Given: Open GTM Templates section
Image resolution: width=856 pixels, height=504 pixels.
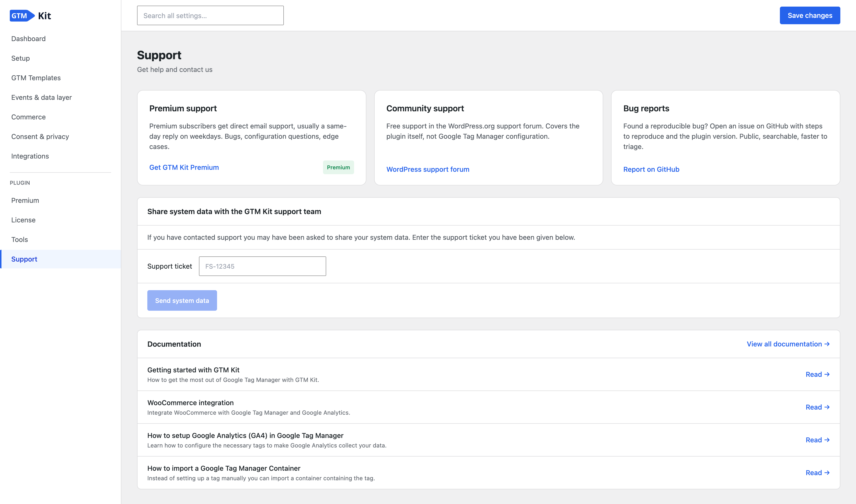Looking at the screenshot, I should 36,78.
